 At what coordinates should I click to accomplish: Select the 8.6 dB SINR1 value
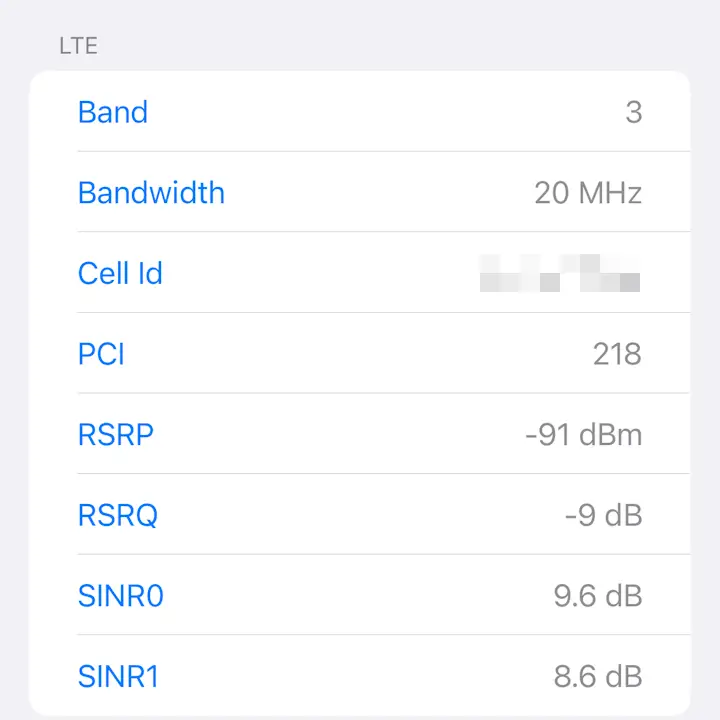598,676
